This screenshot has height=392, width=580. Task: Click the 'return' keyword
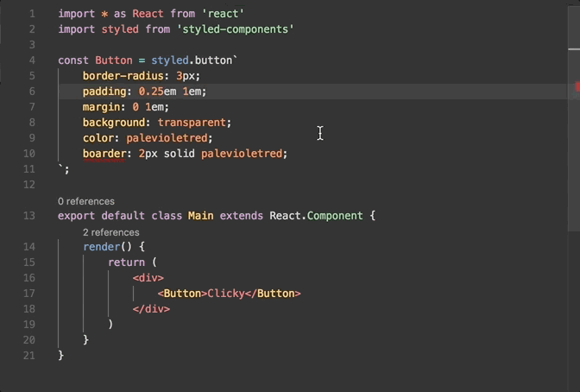click(x=127, y=262)
